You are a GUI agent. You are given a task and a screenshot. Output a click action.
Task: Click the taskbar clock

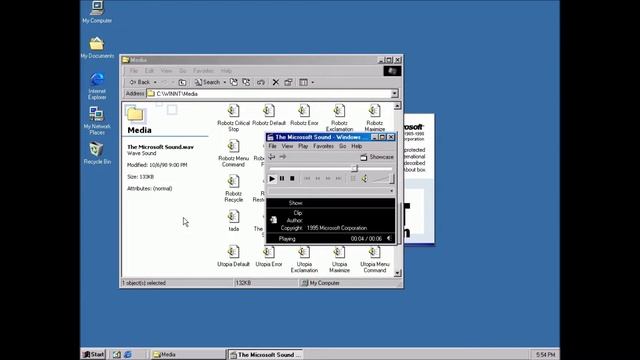click(x=545, y=354)
